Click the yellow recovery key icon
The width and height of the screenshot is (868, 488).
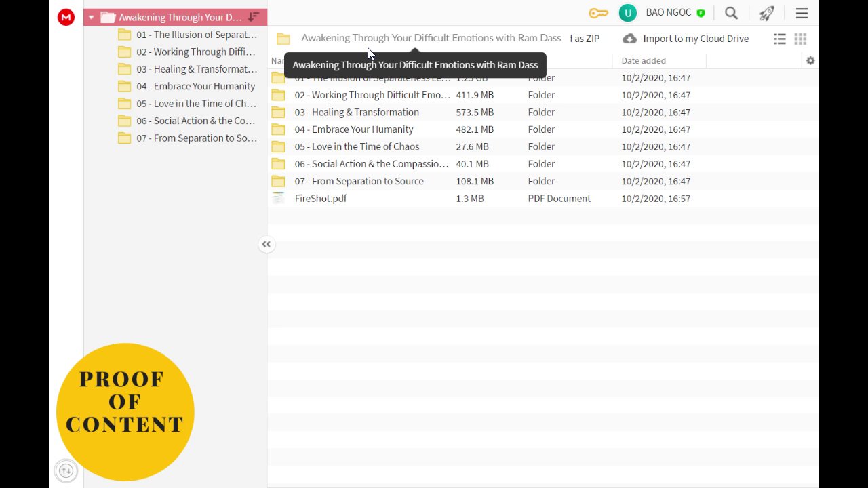tap(599, 13)
